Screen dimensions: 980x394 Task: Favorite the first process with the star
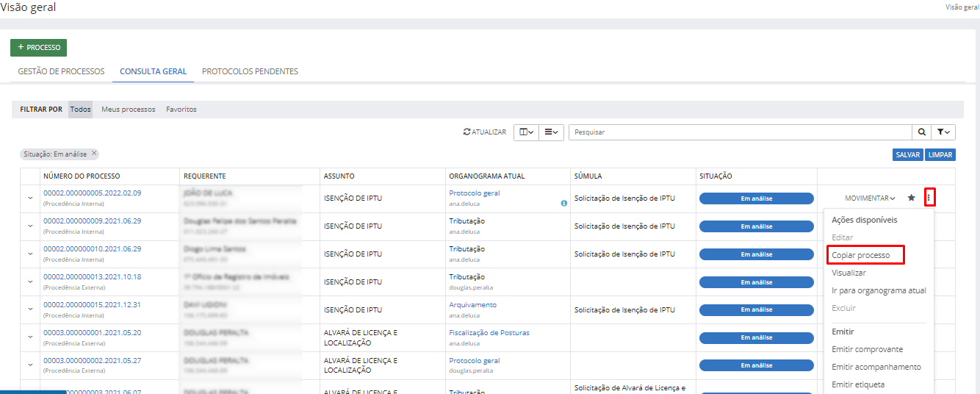[x=912, y=198]
